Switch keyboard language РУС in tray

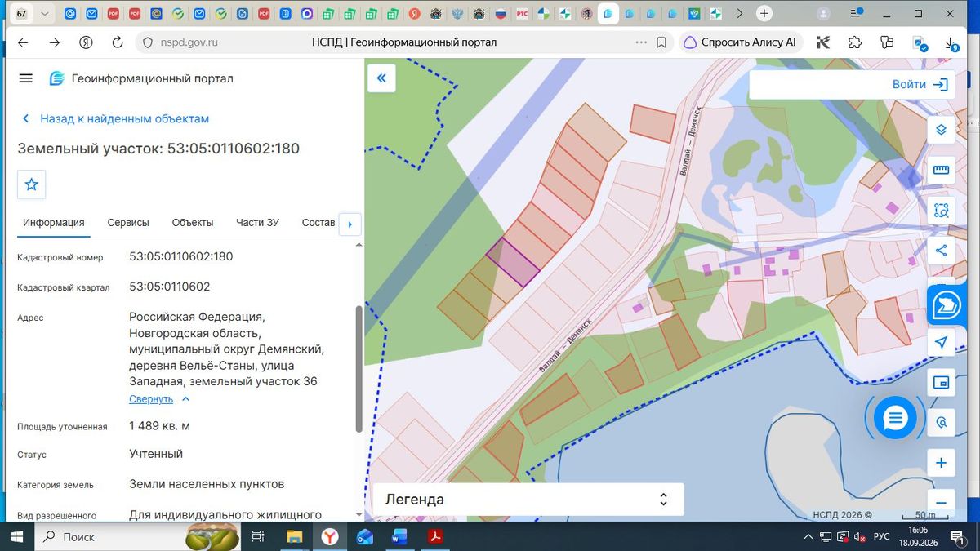pos(881,536)
